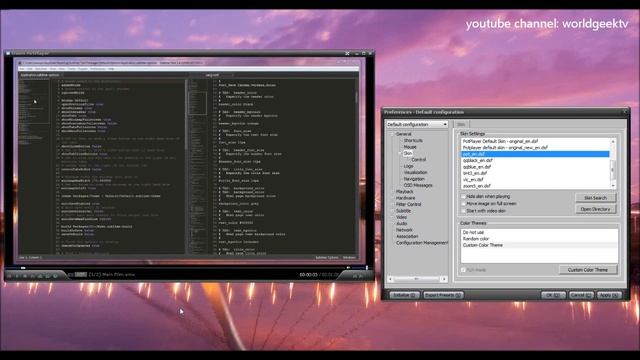The height and width of the screenshot is (360, 640).
Task: Click the Skin Search button
Action: (595, 198)
